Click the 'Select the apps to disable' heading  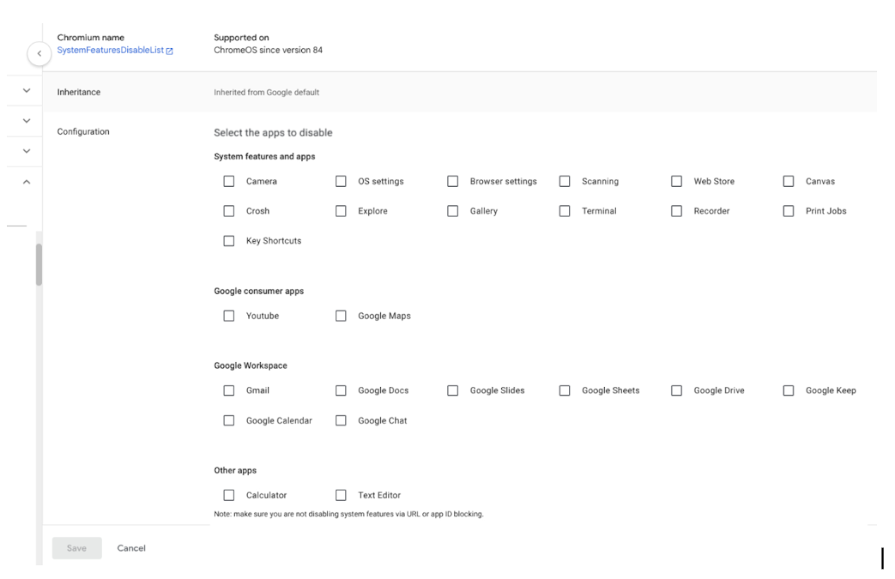coord(273,132)
